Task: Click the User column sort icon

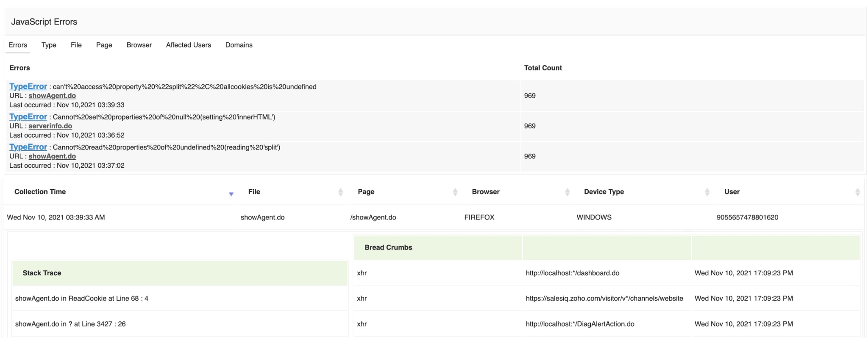Action: tap(857, 192)
